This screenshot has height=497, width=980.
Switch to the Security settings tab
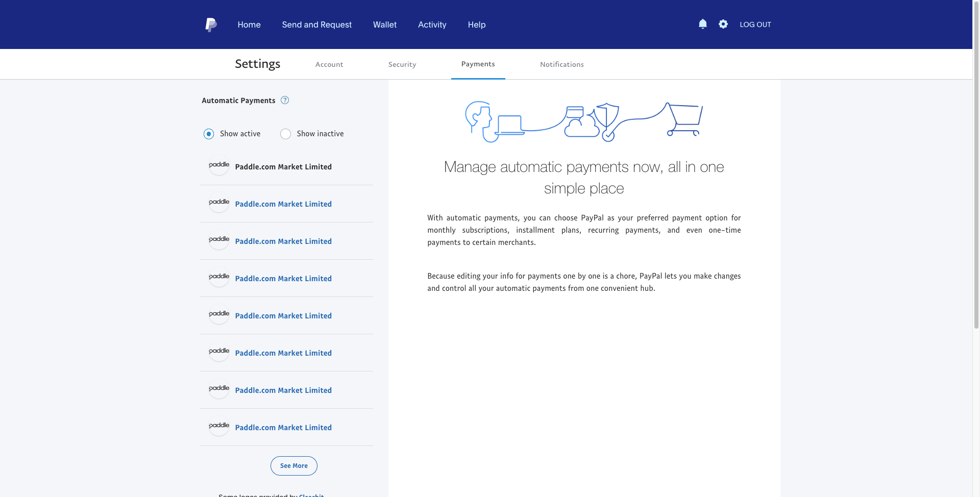click(402, 64)
